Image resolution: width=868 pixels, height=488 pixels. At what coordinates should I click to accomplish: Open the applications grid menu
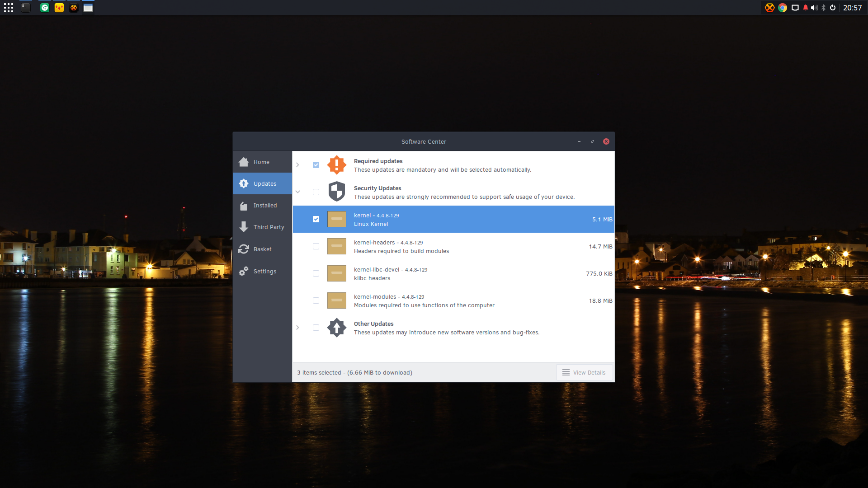pos(9,8)
